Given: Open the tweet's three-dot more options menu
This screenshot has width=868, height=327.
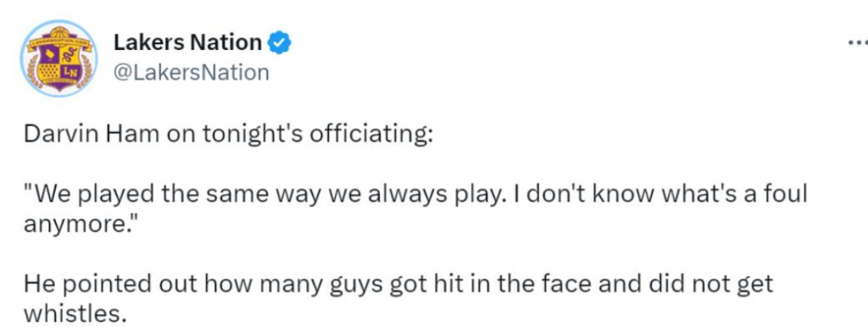Looking at the screenshot, I should tap(857, 42).
